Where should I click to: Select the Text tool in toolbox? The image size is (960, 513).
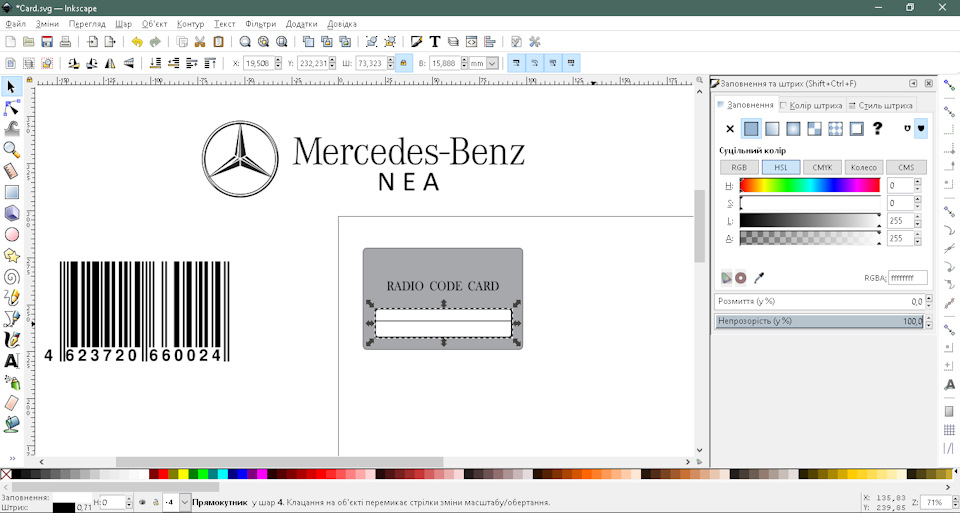pyautogui.click(x=11, y=361)
